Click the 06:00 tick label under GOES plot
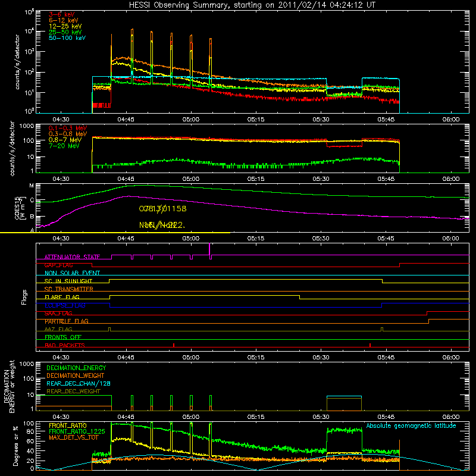Screen dimensions: 476x476 pyautogui.click(x=451, y=239)
